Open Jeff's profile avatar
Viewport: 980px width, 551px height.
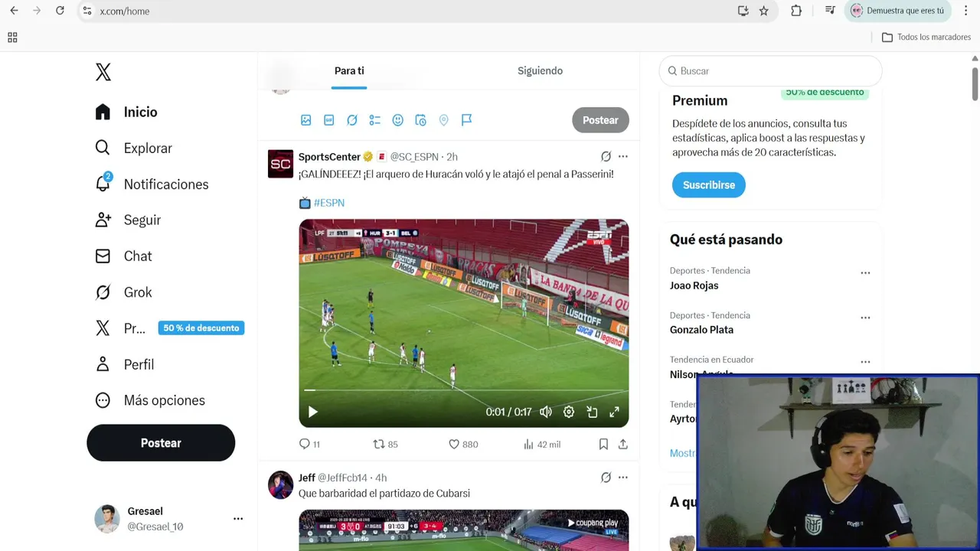point(281,484)
